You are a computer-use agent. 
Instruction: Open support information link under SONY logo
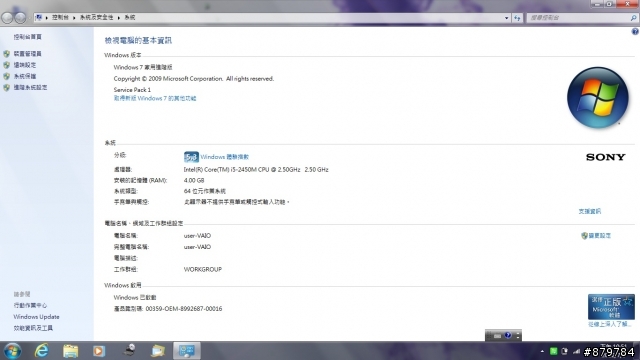tap(590, 211)
